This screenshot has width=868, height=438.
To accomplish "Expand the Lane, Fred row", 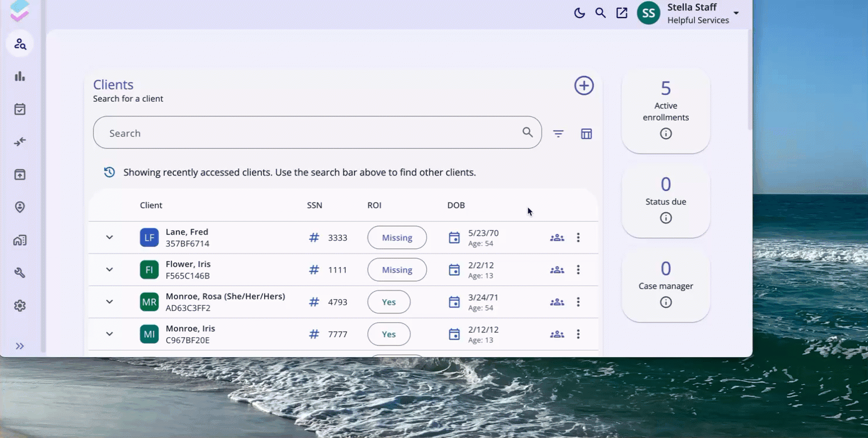I will click(110, 237).
